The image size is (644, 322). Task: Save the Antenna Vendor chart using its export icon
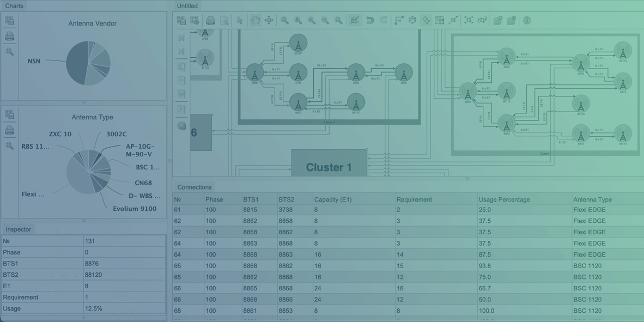(9, 20)
